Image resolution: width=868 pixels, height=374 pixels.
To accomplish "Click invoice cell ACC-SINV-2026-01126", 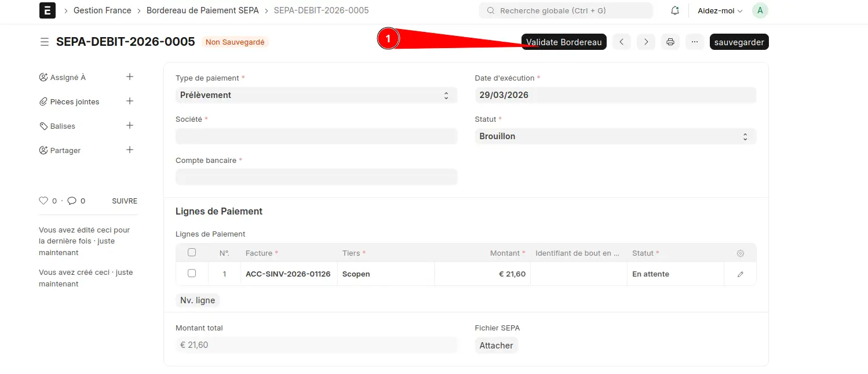I will (x=289, y=274).
